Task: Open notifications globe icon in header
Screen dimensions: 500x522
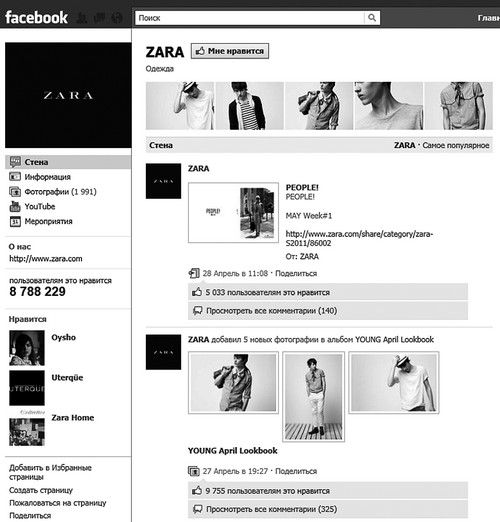Action: coord(117,18)
